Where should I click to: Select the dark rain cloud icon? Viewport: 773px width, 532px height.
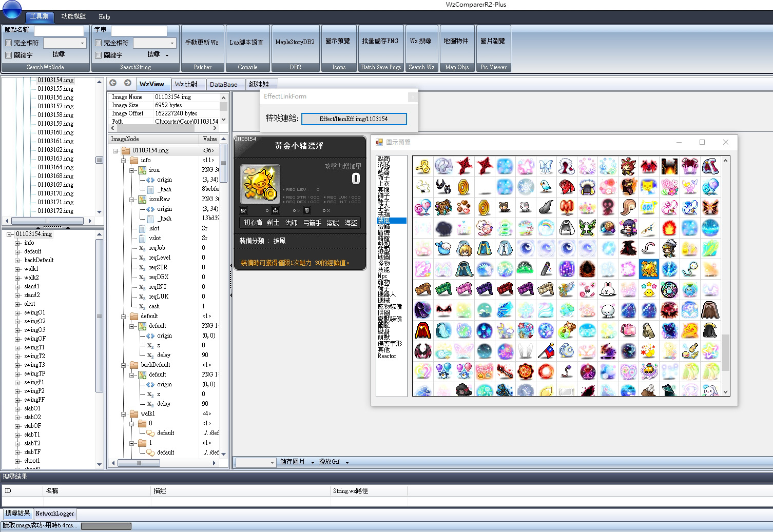[443, 228]
